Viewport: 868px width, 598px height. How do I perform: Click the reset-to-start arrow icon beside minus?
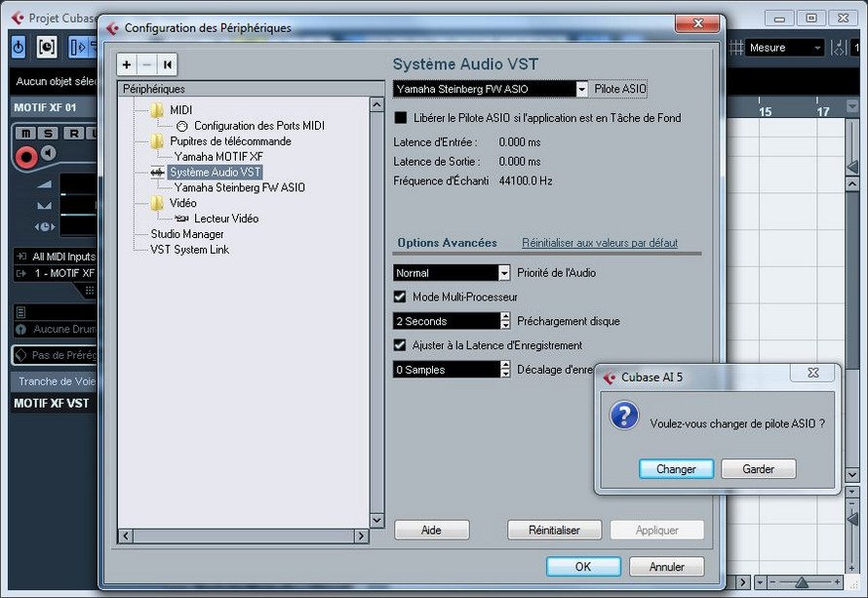pos(168,64)
